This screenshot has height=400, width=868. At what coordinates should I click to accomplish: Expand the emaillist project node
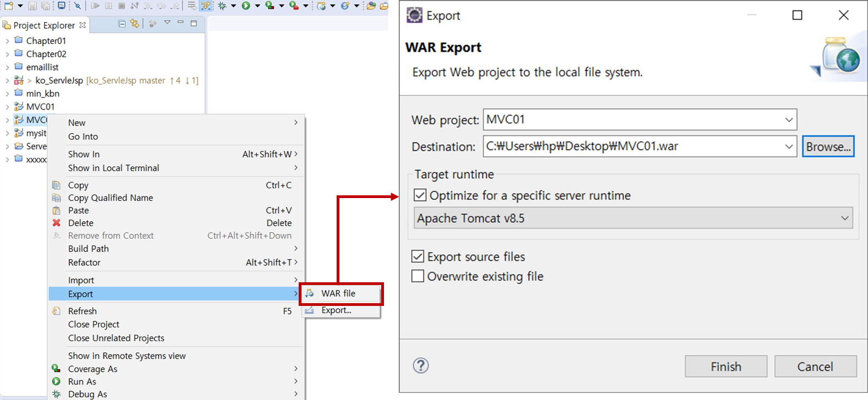click(x=7, y=67)
